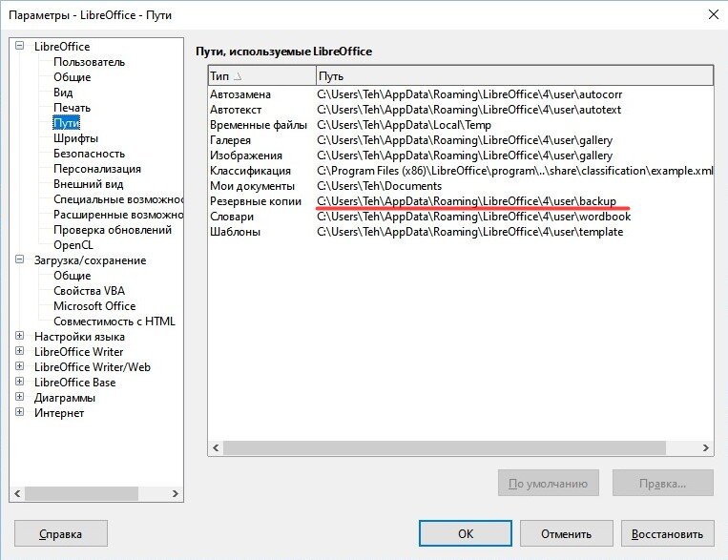Screen dimensions: 728x560
Task: Expand the Интернет node
Action: 19,412
